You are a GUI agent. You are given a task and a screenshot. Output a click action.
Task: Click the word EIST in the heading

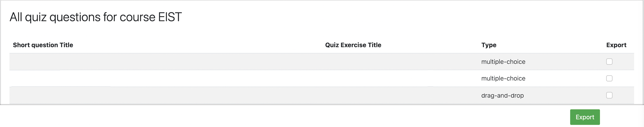click(170, 17)
